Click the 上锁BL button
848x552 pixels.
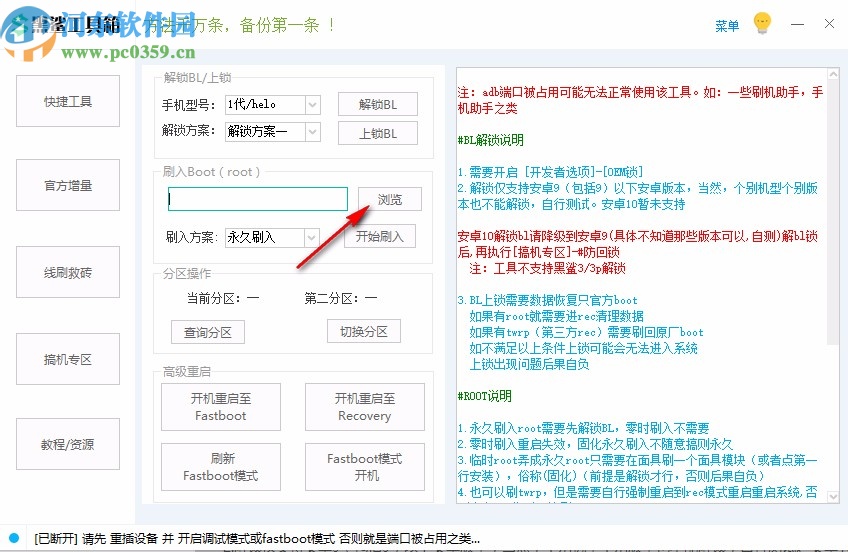[x=377, y=133]
